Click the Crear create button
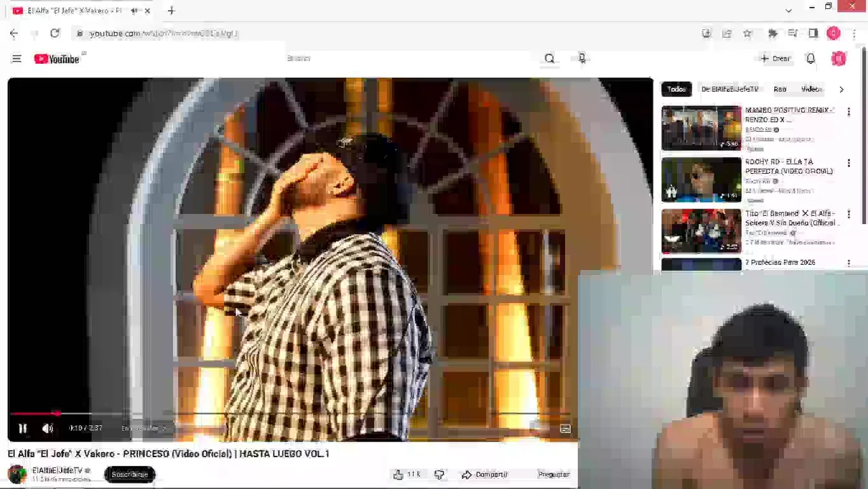Viewport: 868px width, 489px height. (775, 59)
